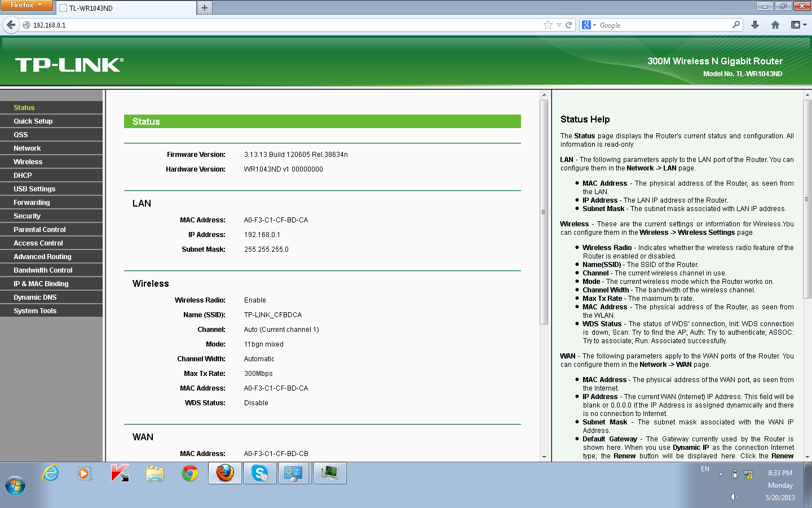812x508 pixels.
Task: Open Advanced Routing in the sidebar
Action: 51,256
